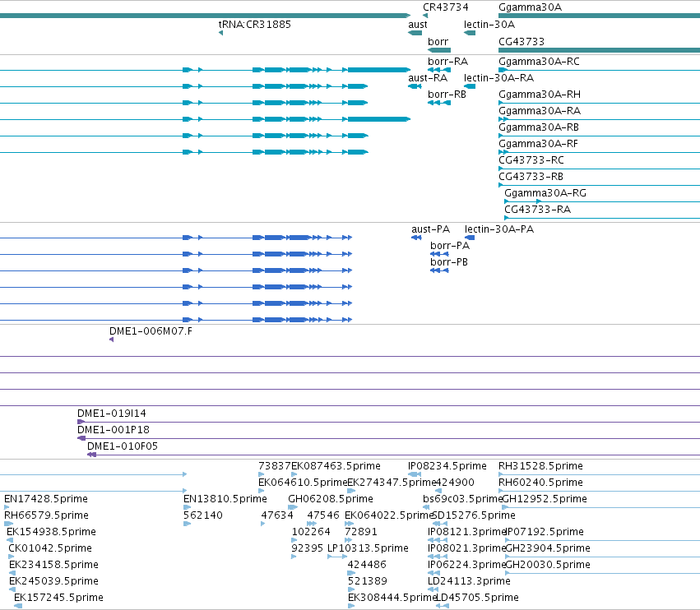
Task: Click the borr gene label
Action: [x=438, y=41]
